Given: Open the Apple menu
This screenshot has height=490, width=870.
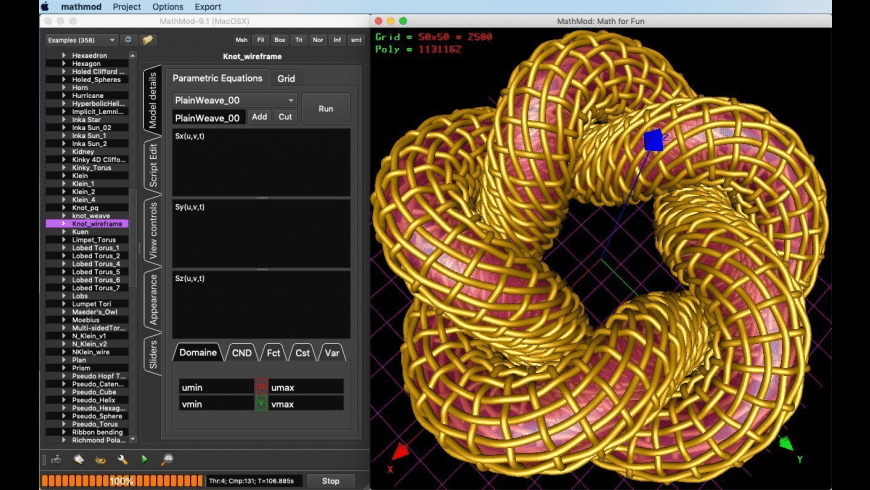Looking at the screenshot, I should pos(45,7).
